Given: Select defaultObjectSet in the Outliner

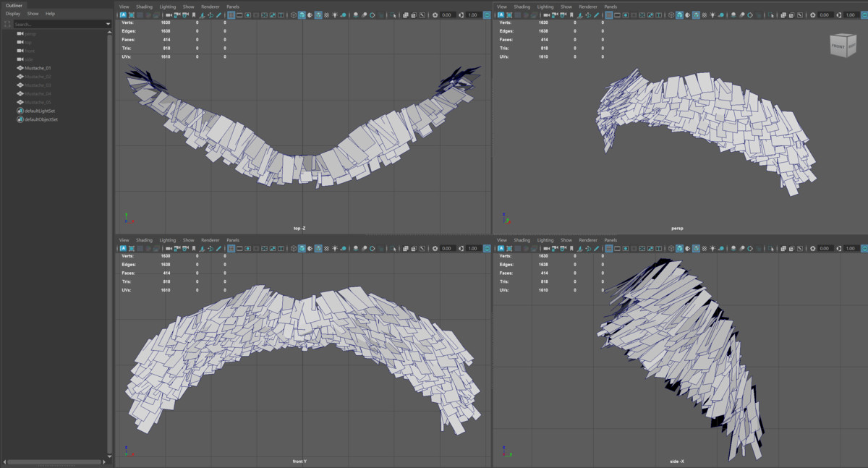Looking at the screenshot, I should point(41,119).
